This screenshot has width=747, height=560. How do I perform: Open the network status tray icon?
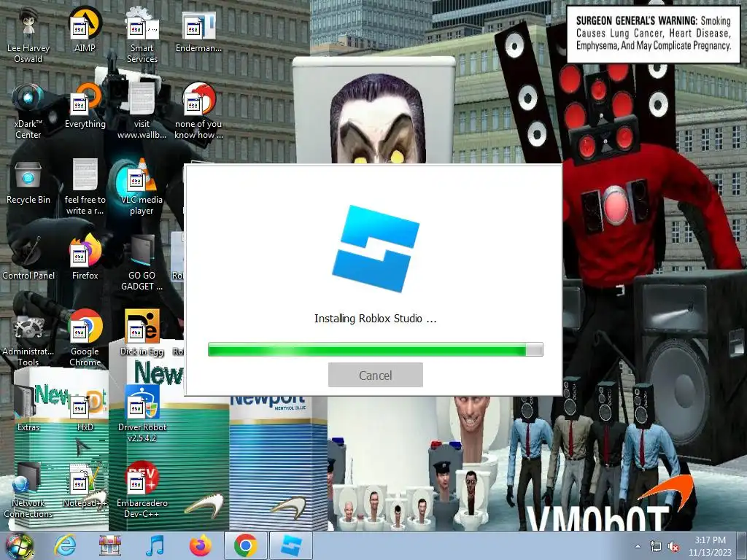point(656,547)
